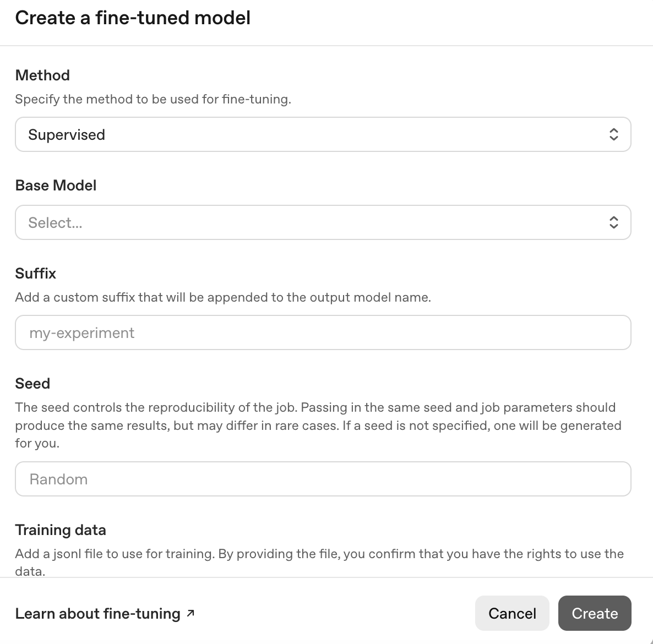Screen dimensions: 653x644
Task: Click the chevron icon on the Method dropdown
Action: (x=613, y=134)
